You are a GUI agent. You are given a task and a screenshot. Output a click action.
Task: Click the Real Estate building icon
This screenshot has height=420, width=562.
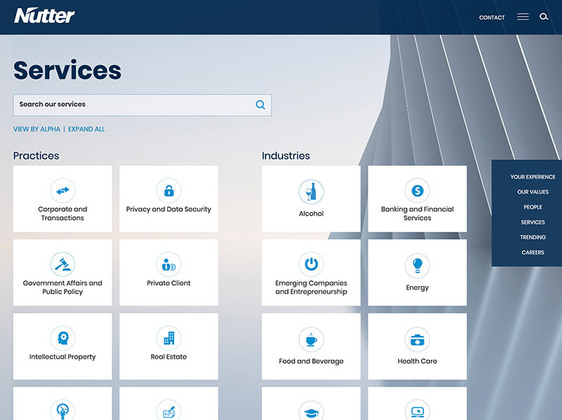pos(169,338)
